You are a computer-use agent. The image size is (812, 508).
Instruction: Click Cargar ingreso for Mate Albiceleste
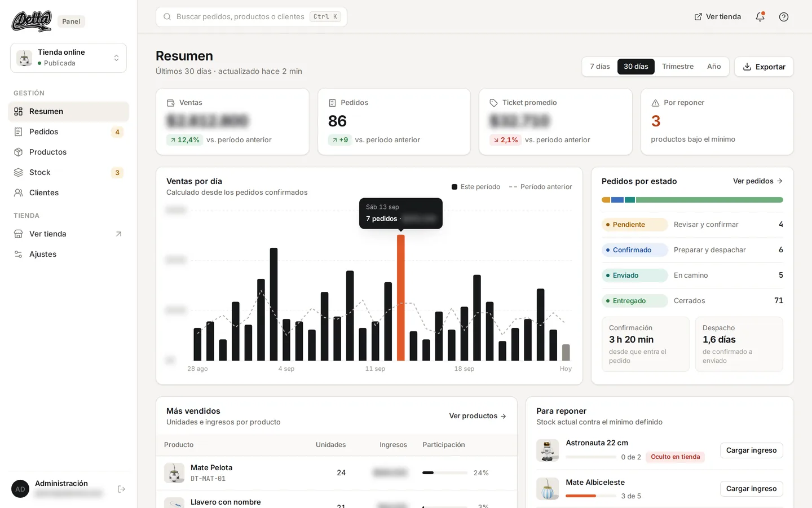[x=751, y=489]
